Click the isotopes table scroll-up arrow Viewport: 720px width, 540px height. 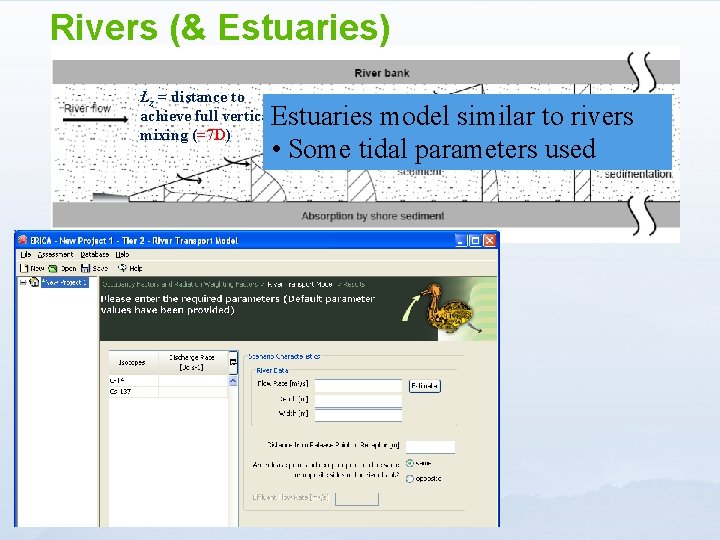coord(233,381)
